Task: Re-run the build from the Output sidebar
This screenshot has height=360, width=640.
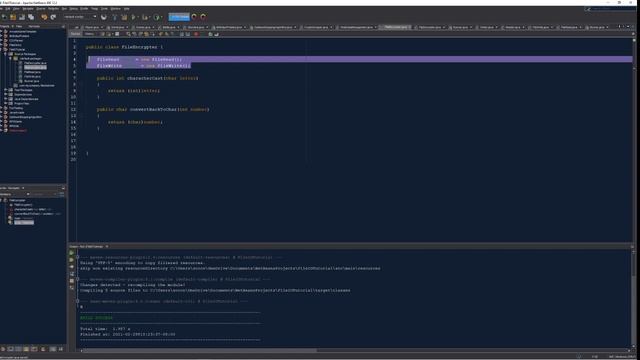Action: 72,253
